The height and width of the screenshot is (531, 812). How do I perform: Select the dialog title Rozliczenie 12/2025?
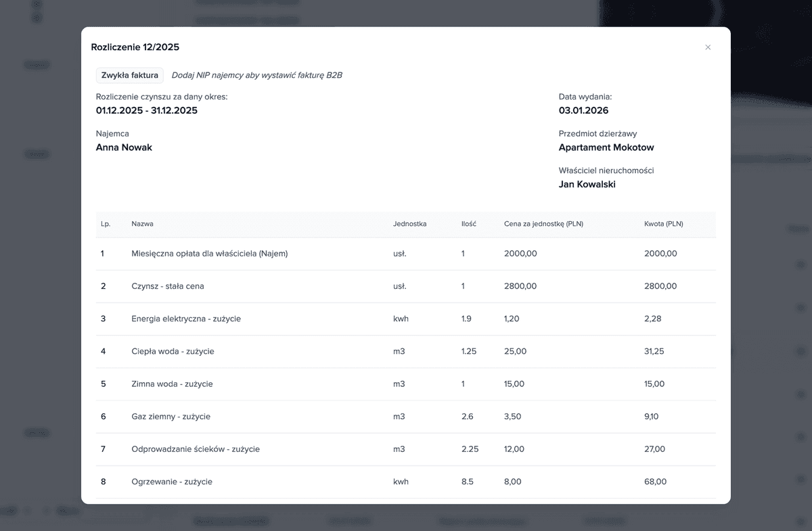(x=135, y=47)
